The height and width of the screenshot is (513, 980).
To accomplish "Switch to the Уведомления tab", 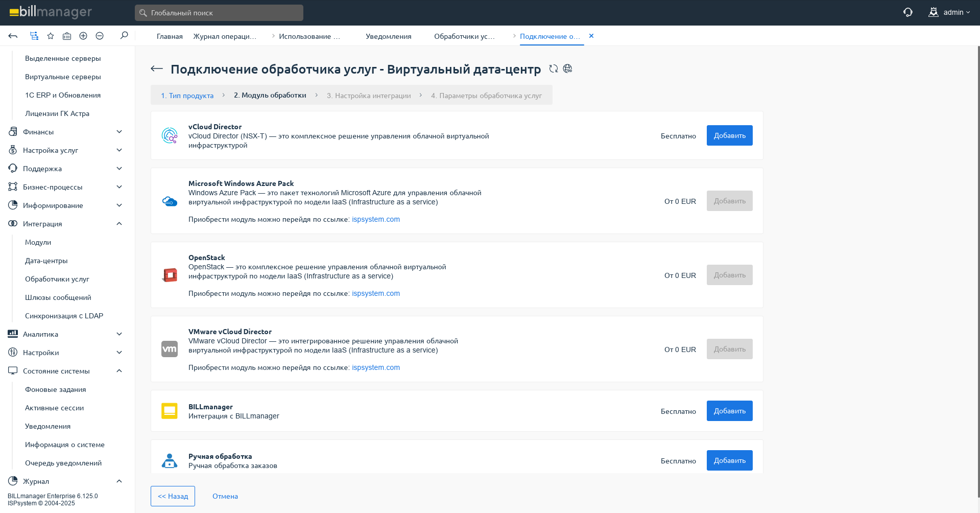I will pos(388,36).
